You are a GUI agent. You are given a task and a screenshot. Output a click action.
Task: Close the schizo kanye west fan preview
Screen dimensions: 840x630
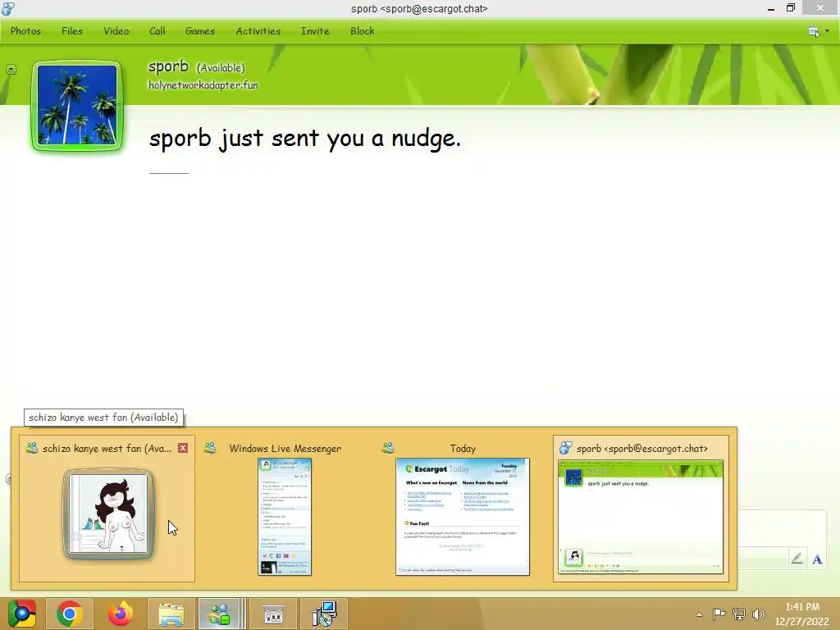(x=183, y=448)
